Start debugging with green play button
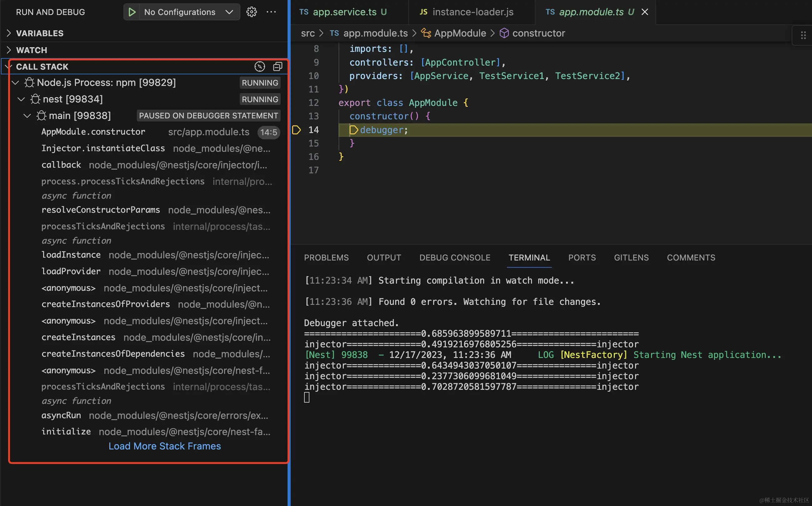Viewport: 812px width, 506px height. [x=132, y=12]
